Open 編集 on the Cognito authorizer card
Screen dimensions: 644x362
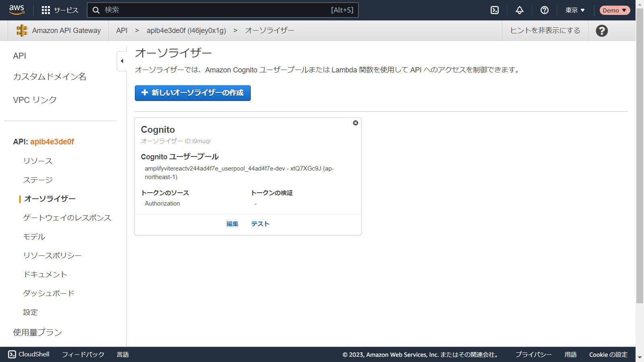233,224
